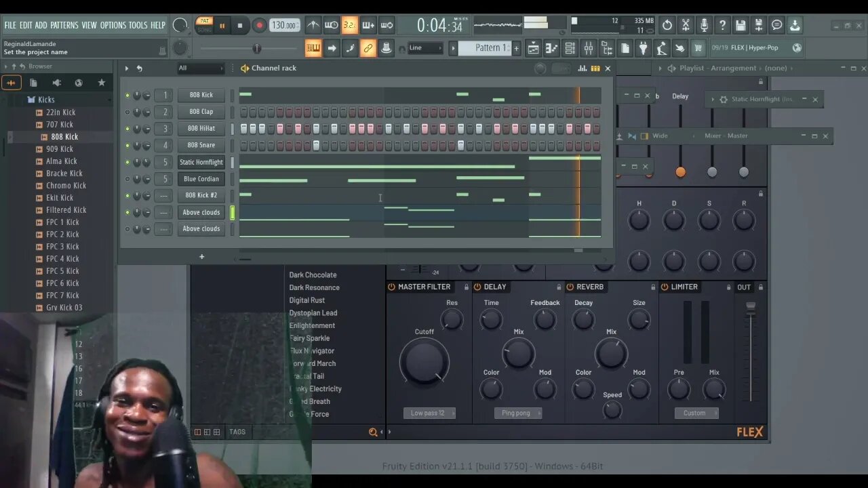Screen dimensions: 868x488
Task: Click the Play/Pause transport button
Action: click(222, 26)
